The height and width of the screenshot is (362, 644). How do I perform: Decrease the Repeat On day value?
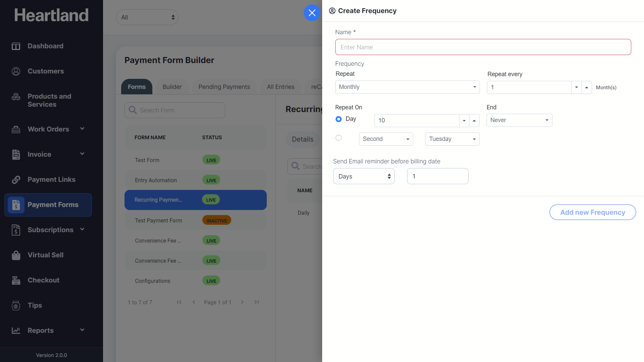click(464, 121)
